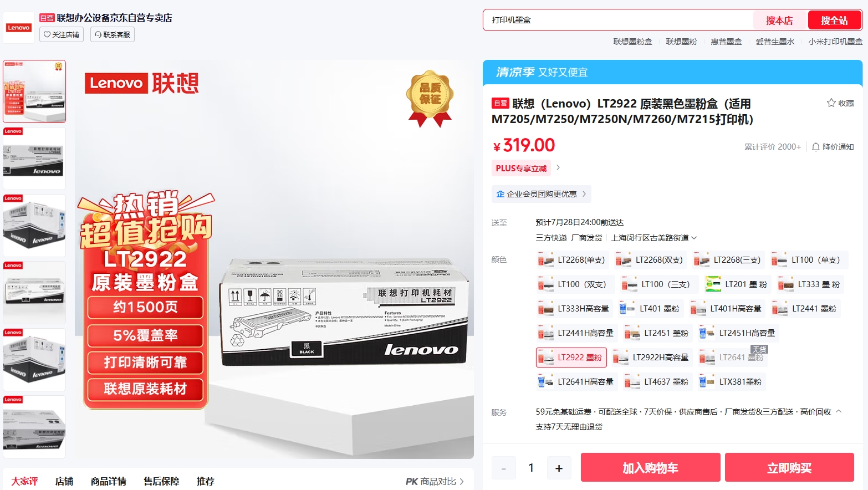Click the headset icon 联系客服
The height and width of the screenshot is (490, 868).
tap(98, 34)
